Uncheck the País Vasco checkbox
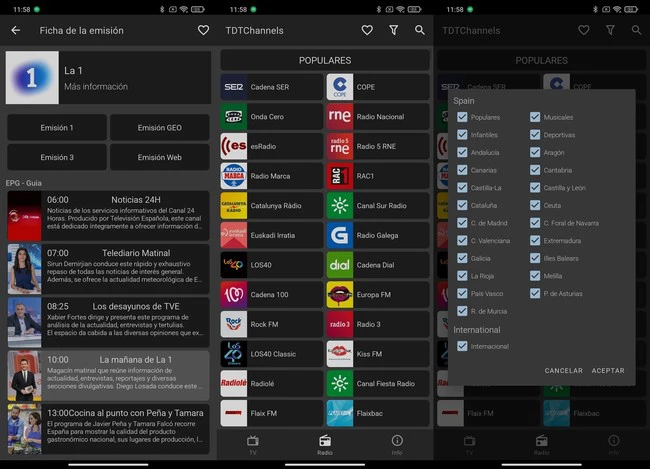This screenshot has width=650, height=469. [462, 294]
